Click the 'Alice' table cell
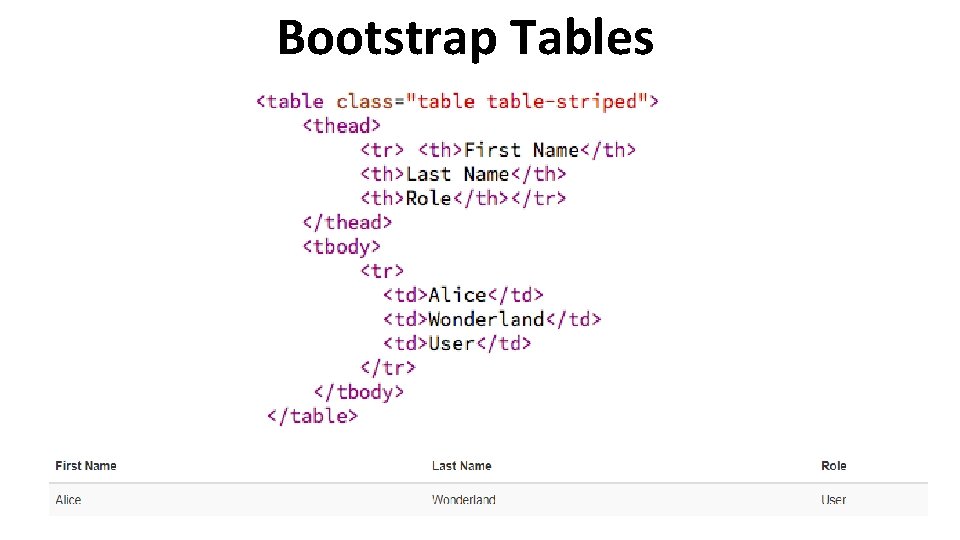 [x=68, y=500]
